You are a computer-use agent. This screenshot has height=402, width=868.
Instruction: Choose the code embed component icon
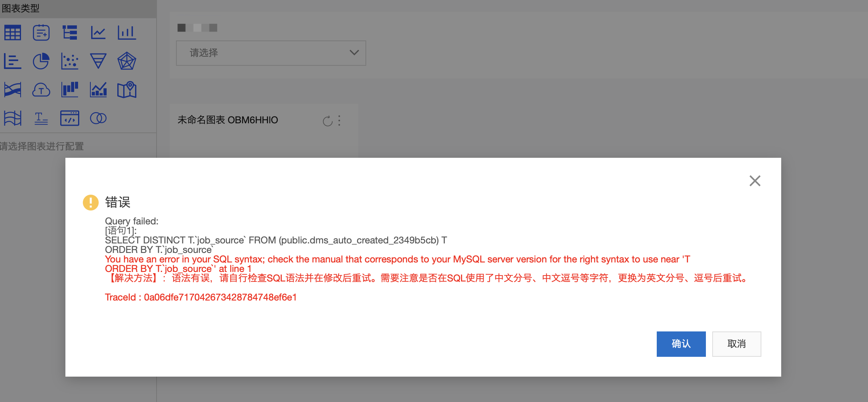(x=70, y=119)
